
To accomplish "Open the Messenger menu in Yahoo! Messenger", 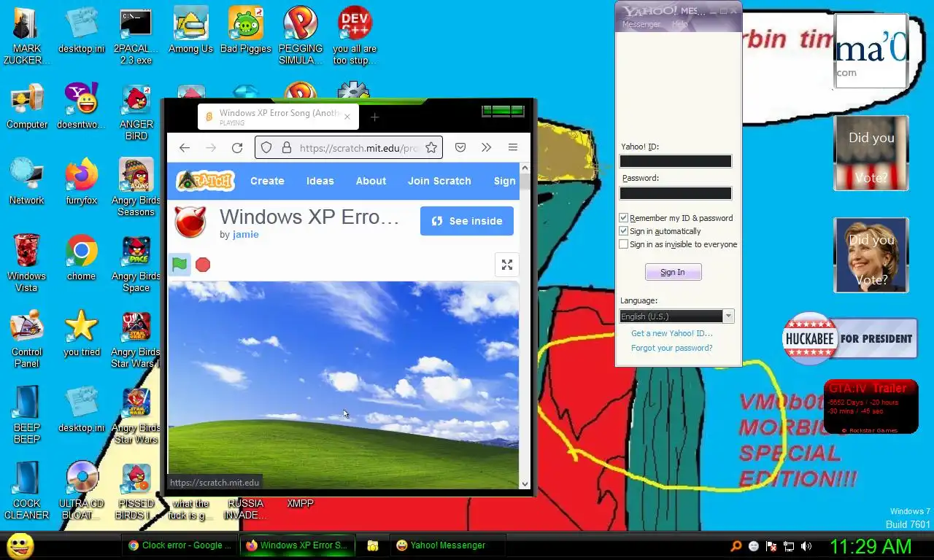I will click(641, 24).
